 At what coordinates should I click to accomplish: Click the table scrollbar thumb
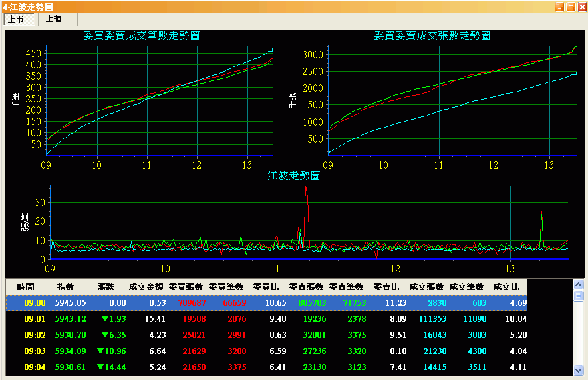[x=578, y=296]
